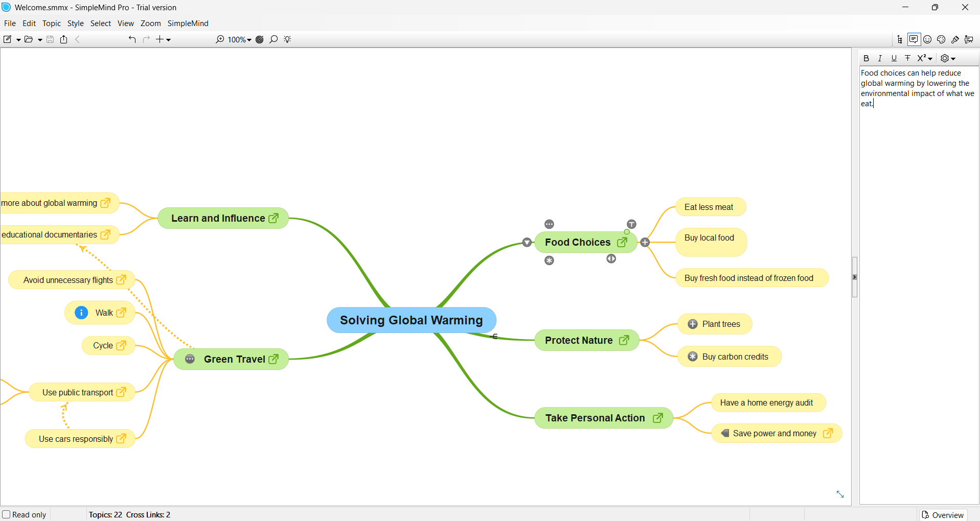Open the emoji icons panel
Viewport: 980px width, 521px height.
click(x=927, y=39)
